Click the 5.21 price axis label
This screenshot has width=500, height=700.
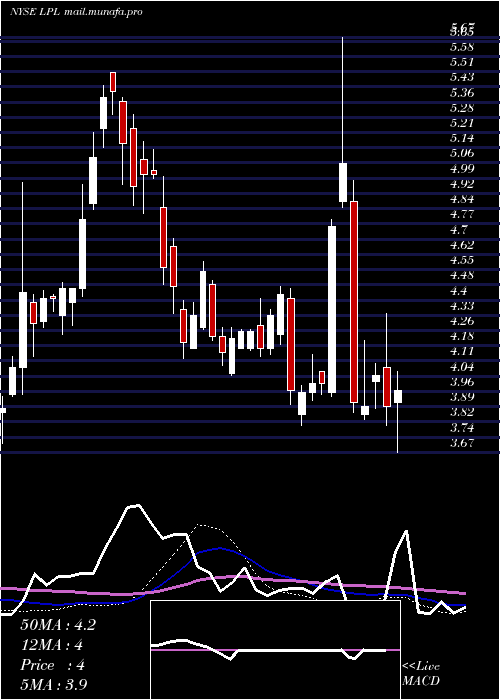(462, 123)
